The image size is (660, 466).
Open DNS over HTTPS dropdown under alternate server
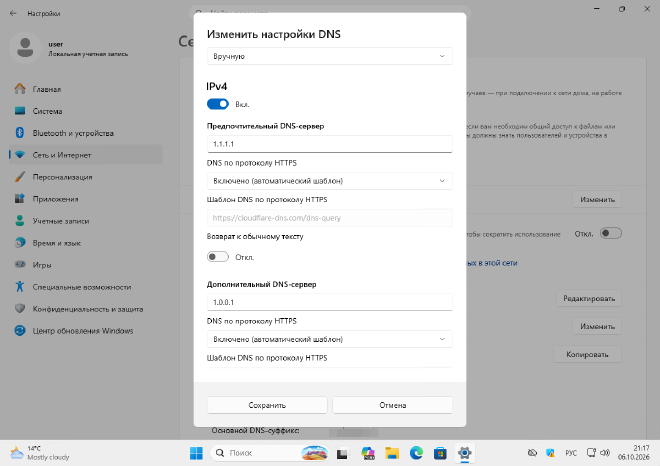pyautogui.click(x=330, y=339)
